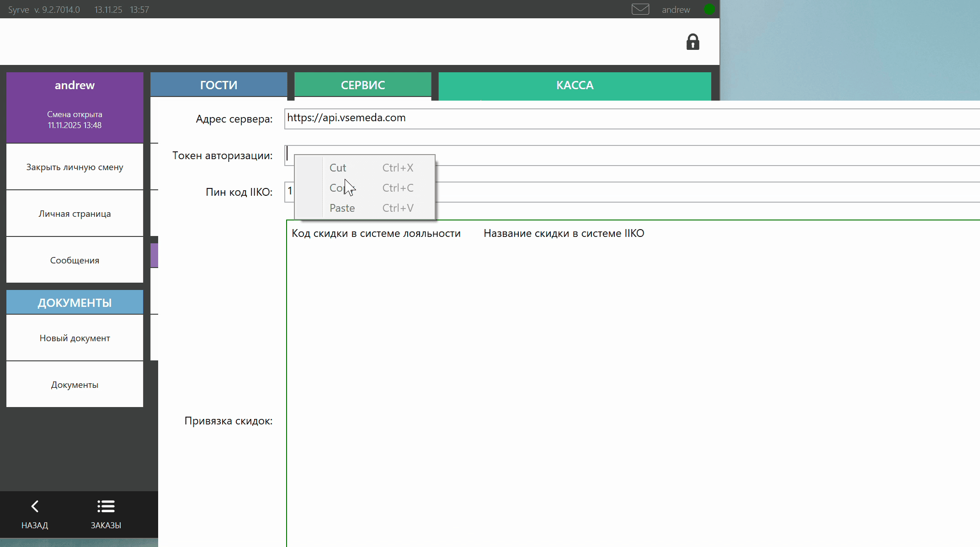Click the andrew user profile tile

point(75,107)
